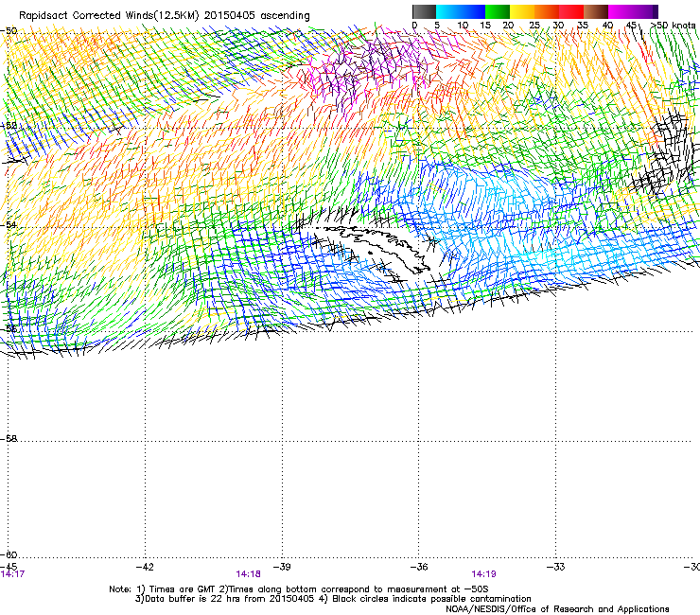700x615 pixels.
Task: Click the date '20150405' in the title
Action: click(230, 16)
